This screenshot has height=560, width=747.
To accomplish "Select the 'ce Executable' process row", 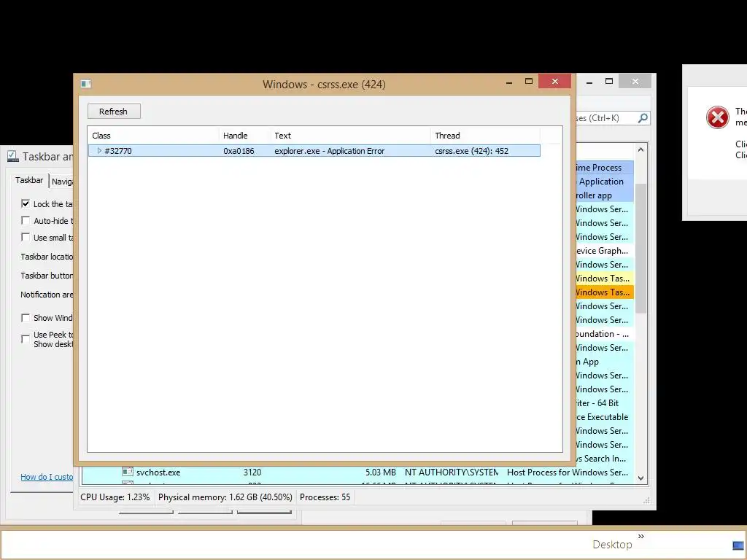I will pyautogui.click(x=605, y=417).
